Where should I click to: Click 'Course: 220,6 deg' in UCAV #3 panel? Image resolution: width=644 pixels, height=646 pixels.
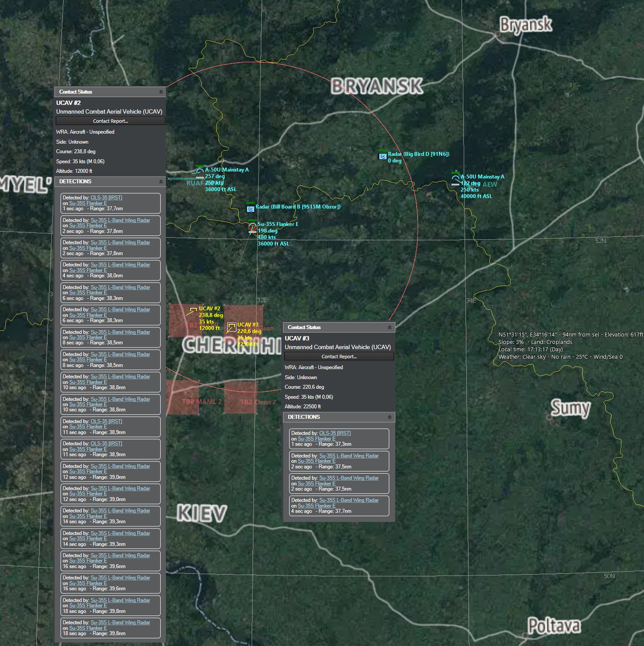click(304, 387)
